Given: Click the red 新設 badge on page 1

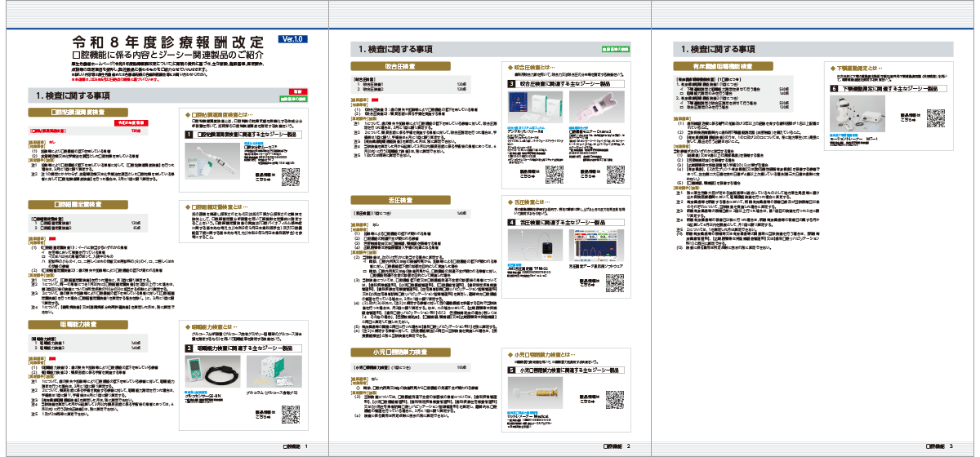Looking at the screenshot, I should point(298,92).
